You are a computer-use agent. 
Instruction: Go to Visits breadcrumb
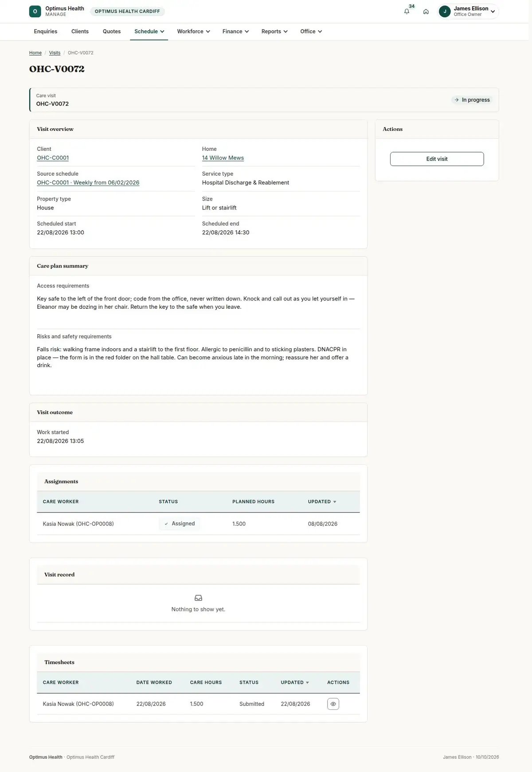[55, 53]
